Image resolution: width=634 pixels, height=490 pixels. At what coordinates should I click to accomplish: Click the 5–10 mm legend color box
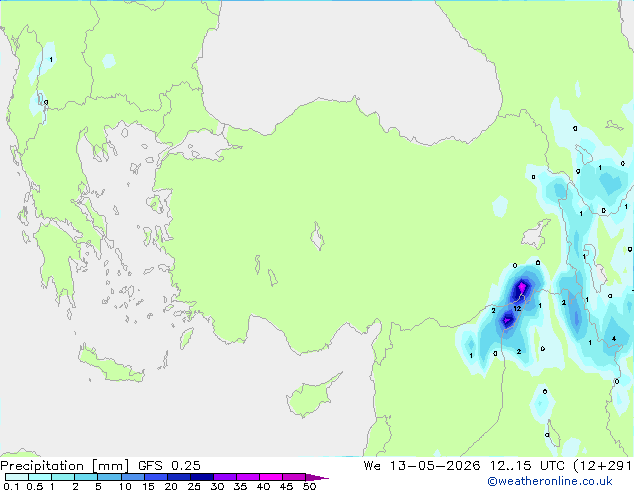pos(109,477)
